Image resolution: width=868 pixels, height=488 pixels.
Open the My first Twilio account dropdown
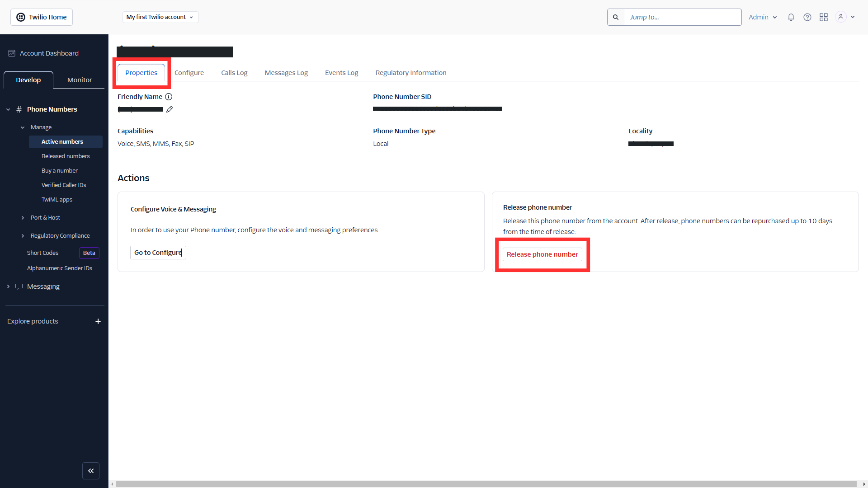160,17
